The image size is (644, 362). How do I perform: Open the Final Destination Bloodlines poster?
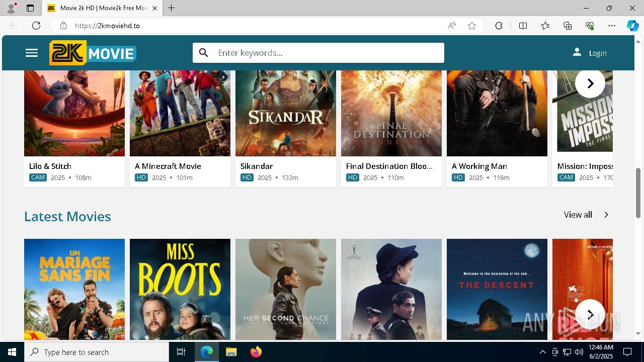(x=391, y=113)
